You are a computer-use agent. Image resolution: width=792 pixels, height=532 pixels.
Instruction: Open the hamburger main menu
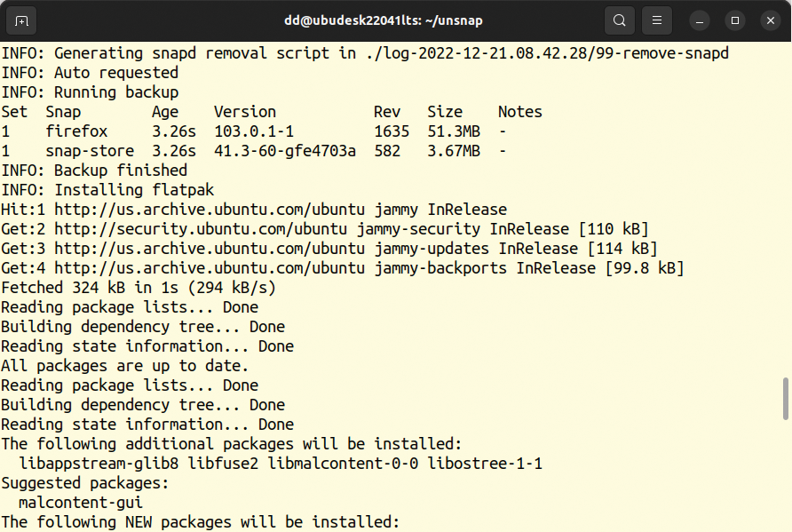point(657,20)
